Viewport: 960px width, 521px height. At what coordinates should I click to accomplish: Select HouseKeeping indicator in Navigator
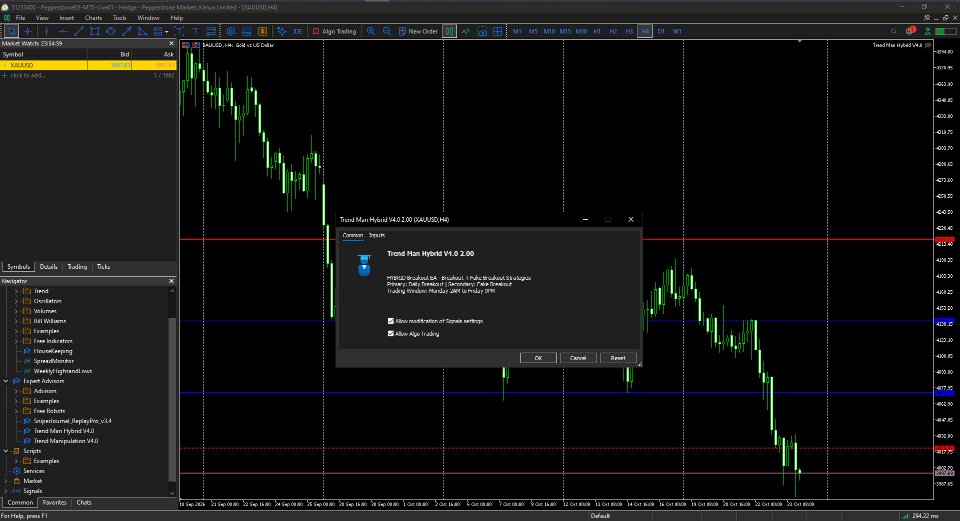click(53, 351)
